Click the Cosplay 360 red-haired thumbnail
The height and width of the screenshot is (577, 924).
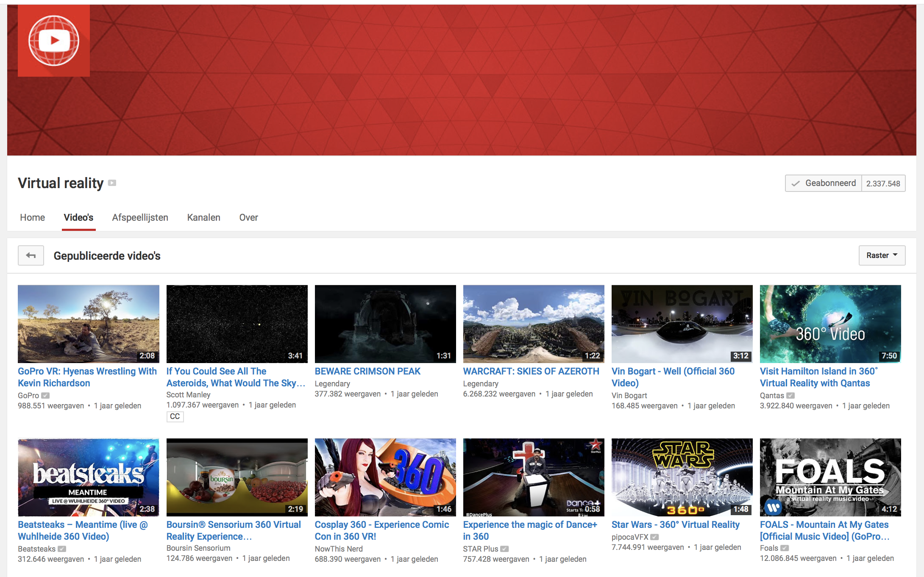[x=385, y=477]
